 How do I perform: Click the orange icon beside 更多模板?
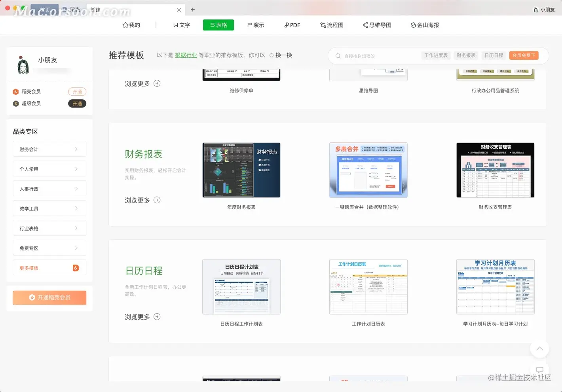tap(76, 268)
